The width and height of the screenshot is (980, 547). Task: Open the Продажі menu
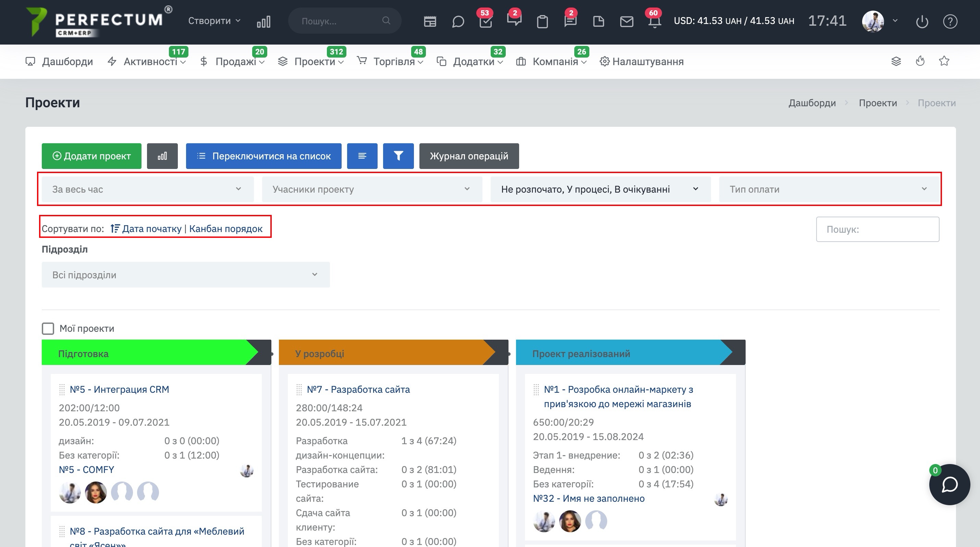(232, 61)
